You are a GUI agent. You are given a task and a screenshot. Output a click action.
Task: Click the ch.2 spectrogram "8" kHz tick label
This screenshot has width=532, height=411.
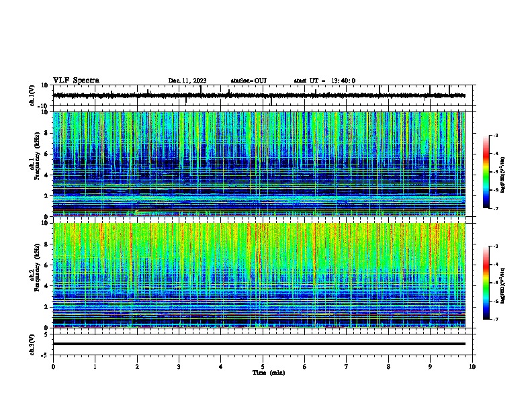click(x=46, y=244)
